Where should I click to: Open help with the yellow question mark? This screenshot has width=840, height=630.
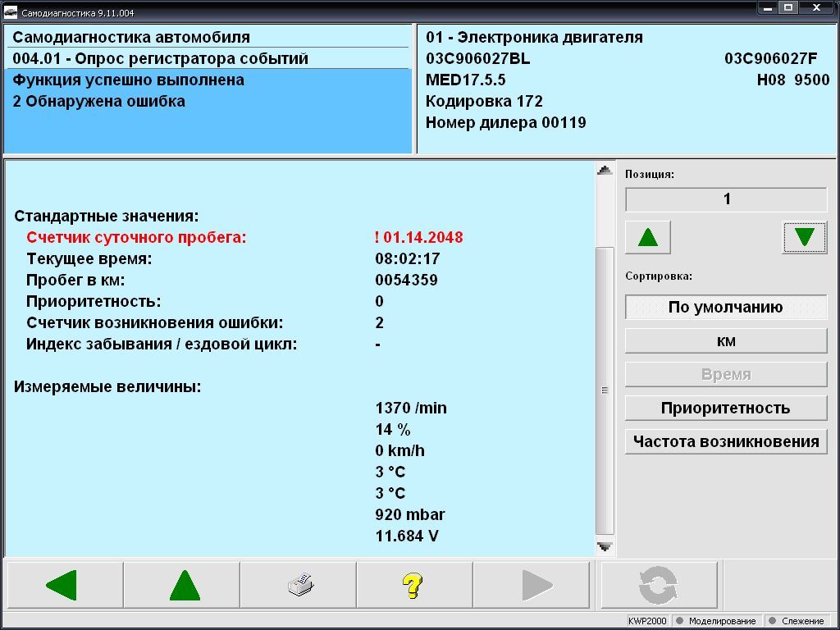click(x=415, y=585)
